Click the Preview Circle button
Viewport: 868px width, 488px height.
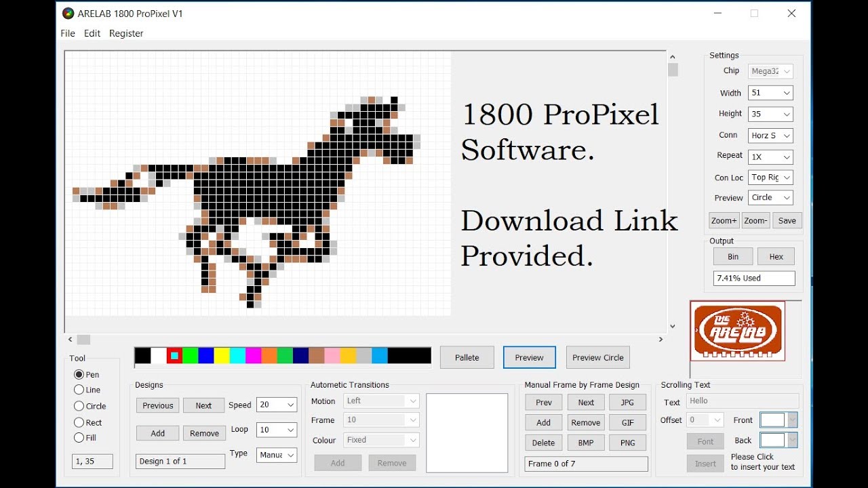click(598, 357)
